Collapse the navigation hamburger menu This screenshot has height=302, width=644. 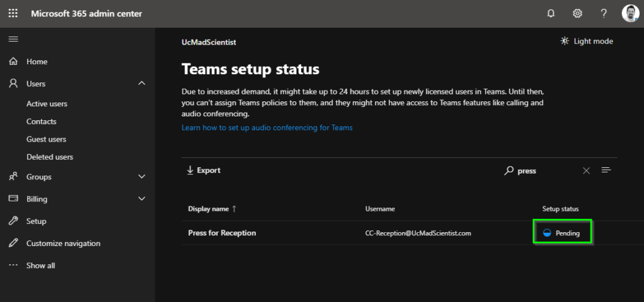(x=13, y=39)
